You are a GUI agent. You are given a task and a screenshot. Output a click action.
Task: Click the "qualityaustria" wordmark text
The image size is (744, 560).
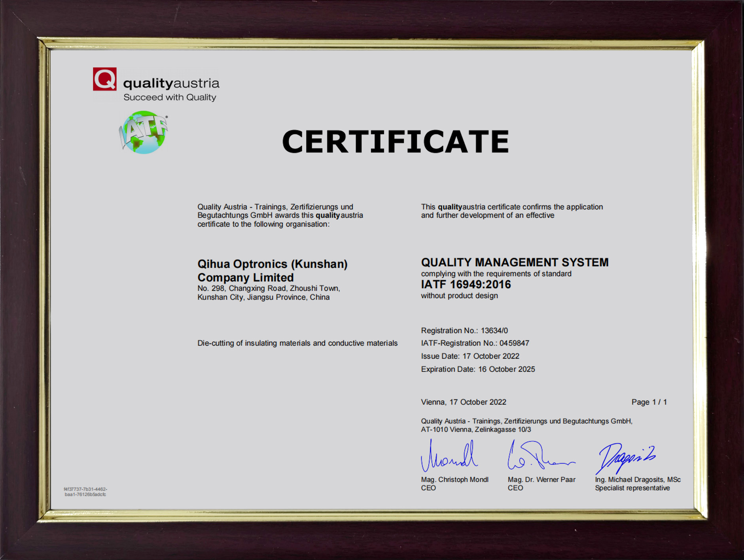click(171, 83)
